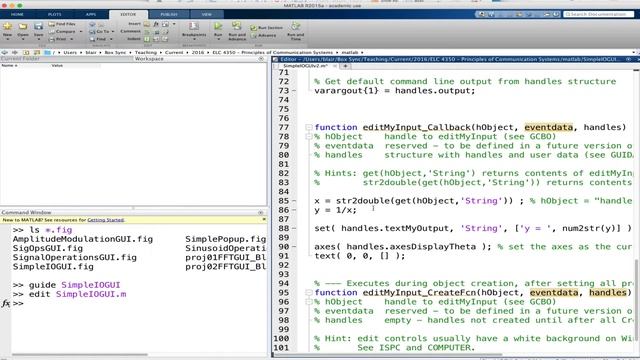The height and width of the screenshot is (360, 640).
Task: Collapse the editMyInput_CreateFcn function fold
Action: coord(309,293)
